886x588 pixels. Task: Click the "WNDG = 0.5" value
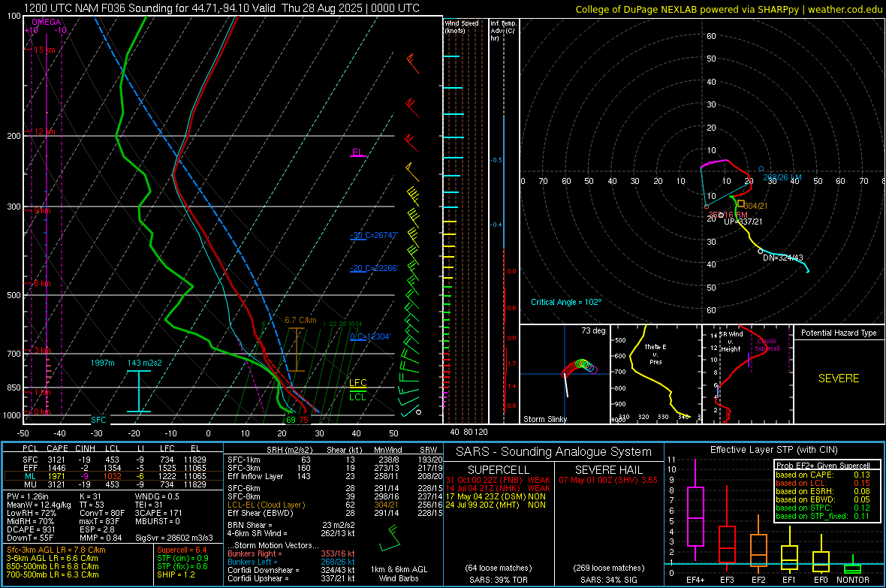[157, 496]
